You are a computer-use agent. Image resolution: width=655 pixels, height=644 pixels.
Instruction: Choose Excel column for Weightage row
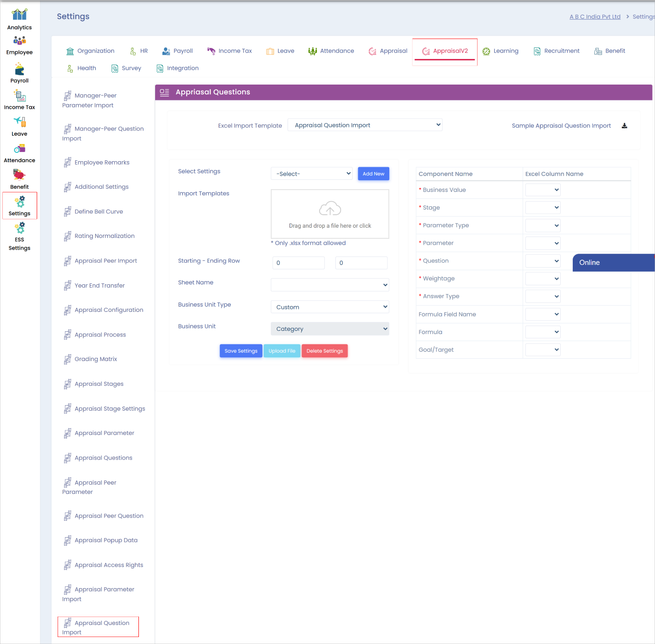click(543, 279)
